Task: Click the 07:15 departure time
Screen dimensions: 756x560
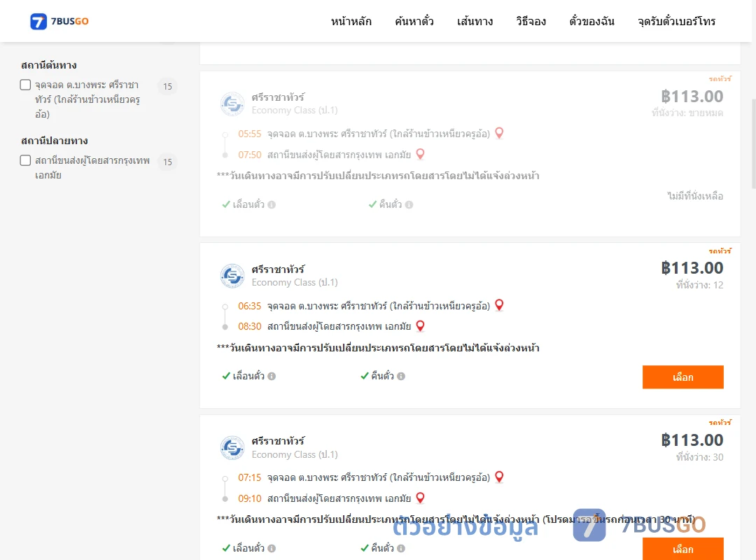Action: [x=249, y=477]
